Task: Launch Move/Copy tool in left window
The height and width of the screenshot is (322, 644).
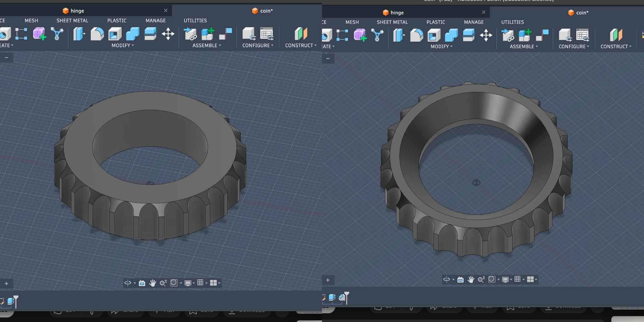Action: pyautogui.click(x=168, y=34)
